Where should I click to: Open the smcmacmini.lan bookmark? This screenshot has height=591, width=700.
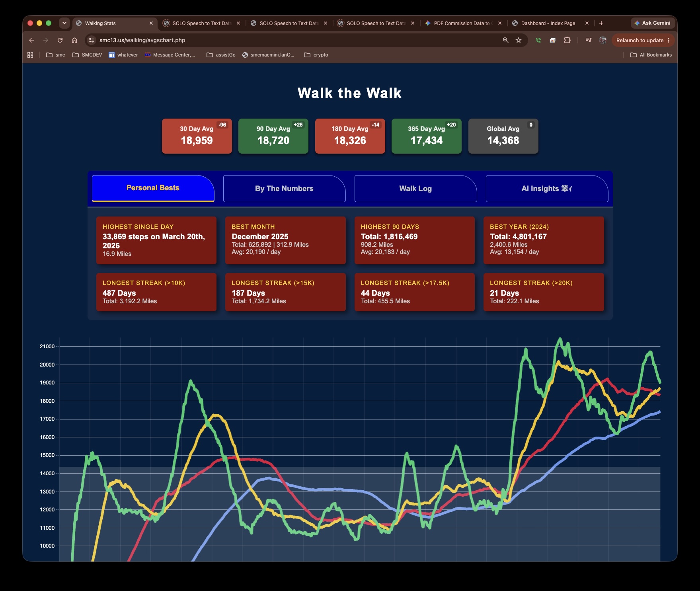268,55
